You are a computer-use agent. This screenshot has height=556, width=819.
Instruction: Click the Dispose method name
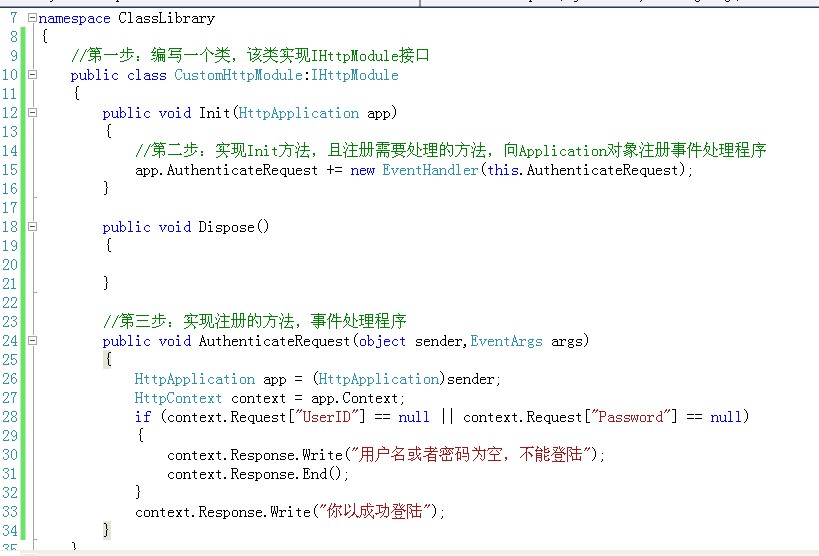227,227
